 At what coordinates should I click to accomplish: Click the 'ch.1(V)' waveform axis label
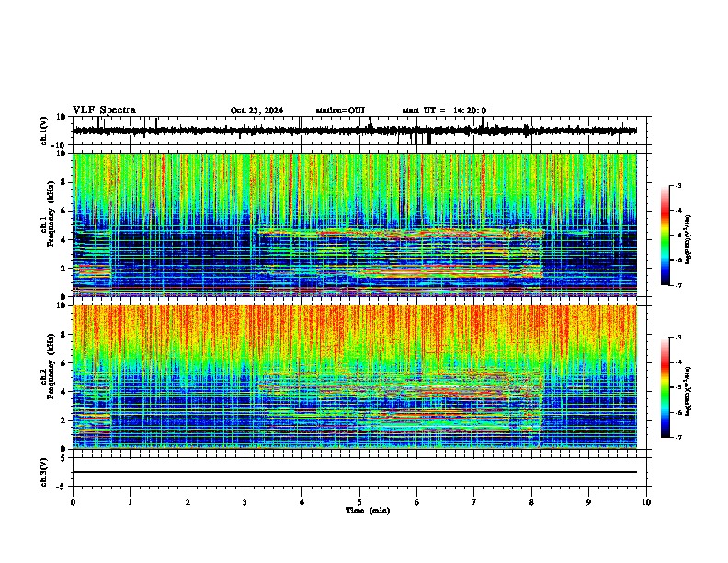43,131
